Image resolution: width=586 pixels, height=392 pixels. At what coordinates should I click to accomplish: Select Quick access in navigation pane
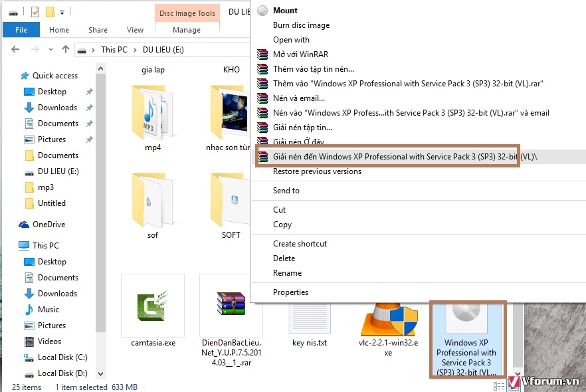coord(55,76)
